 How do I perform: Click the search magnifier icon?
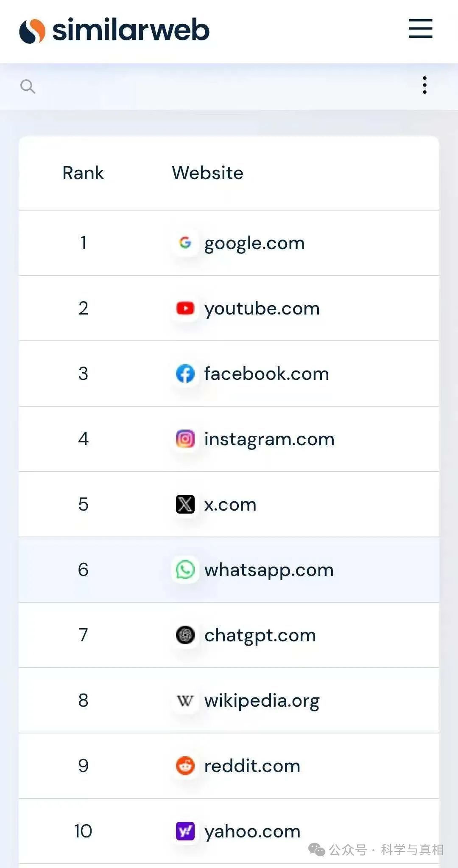[x=28, y=87]
